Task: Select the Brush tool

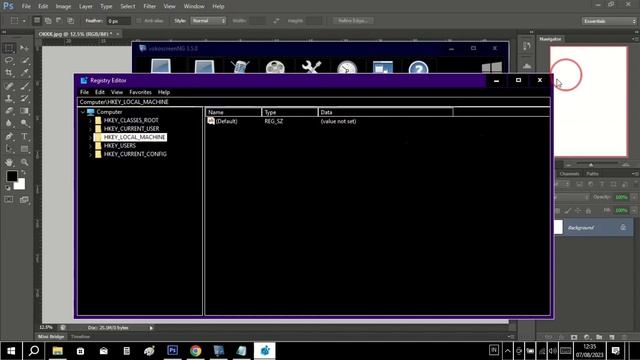Action: point(24,86)
